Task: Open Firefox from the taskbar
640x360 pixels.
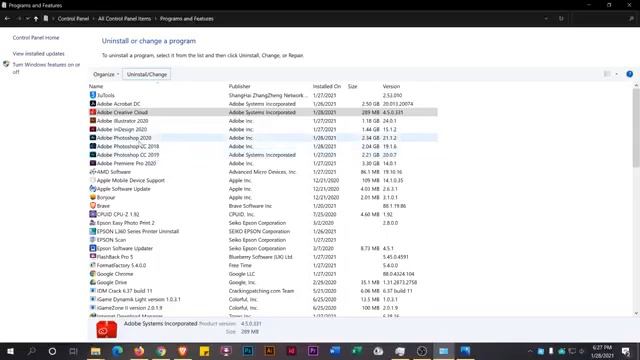Action: point(139,351)
